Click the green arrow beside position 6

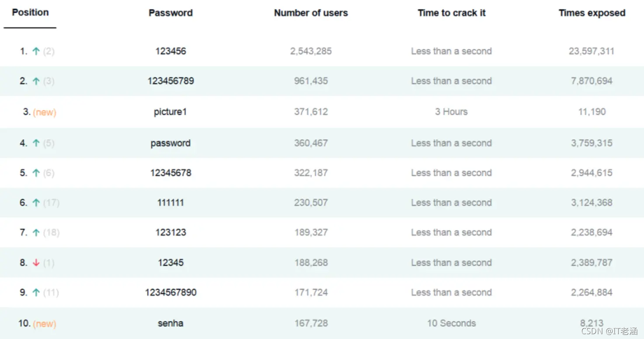point(36,203)
